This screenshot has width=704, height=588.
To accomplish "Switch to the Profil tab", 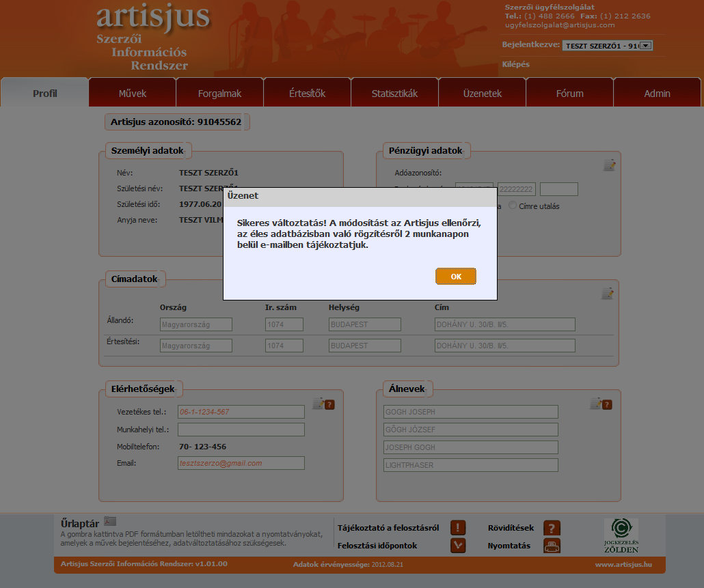I will [x=45, y=94].
